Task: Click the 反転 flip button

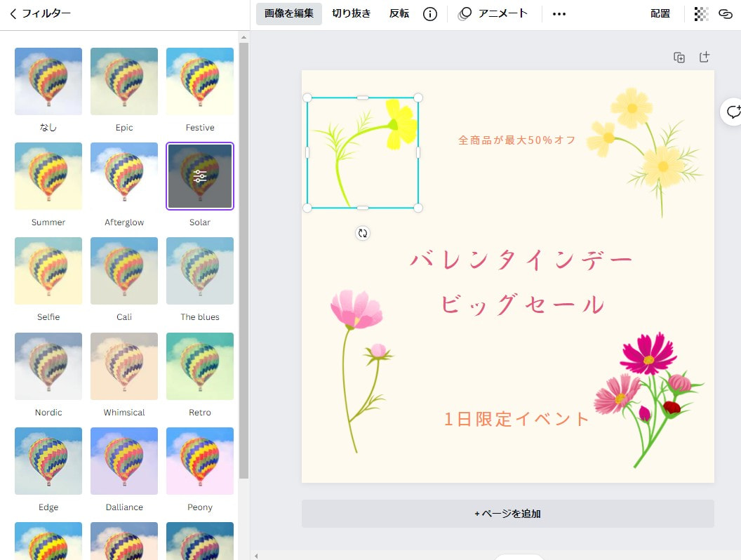Action: point(399,14)
